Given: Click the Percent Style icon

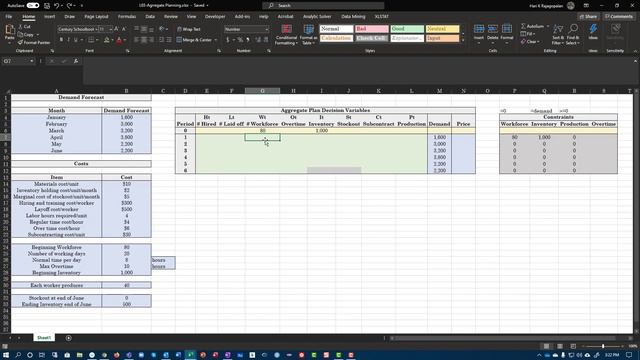Looking at the screenshot, I should point(240,40).
